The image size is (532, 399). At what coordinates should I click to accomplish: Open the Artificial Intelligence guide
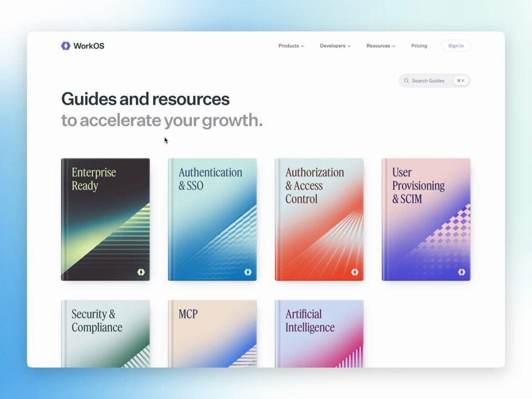point(319,334)
